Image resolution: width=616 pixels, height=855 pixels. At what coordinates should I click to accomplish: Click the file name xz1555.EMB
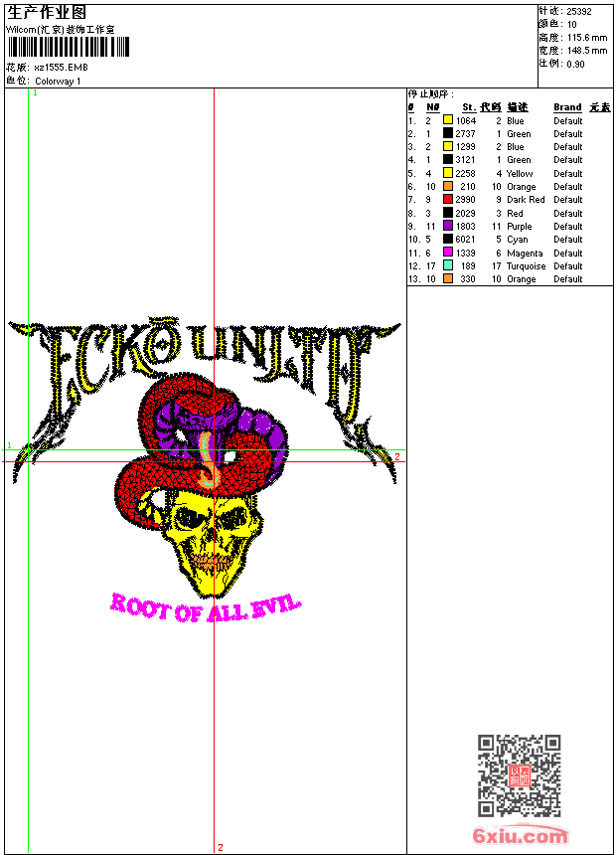(61, 68)
